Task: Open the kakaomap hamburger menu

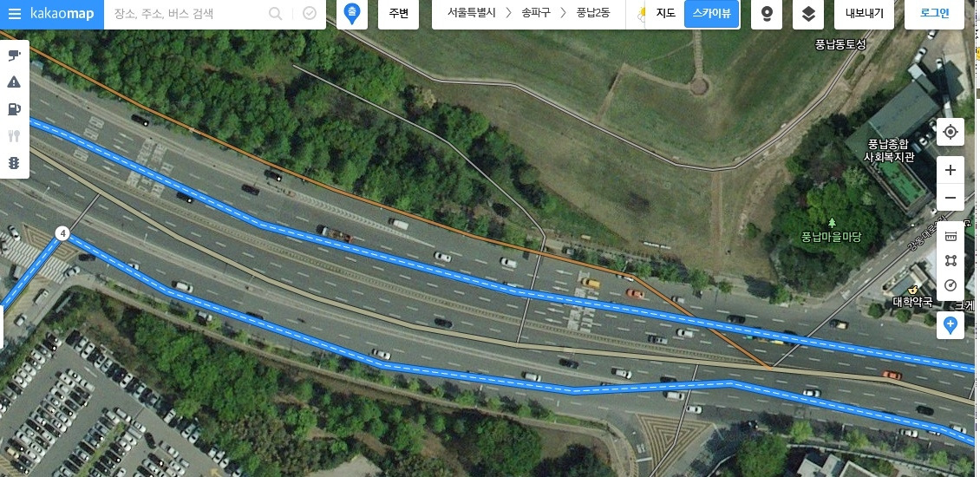Action: click(x=15, y=14)
